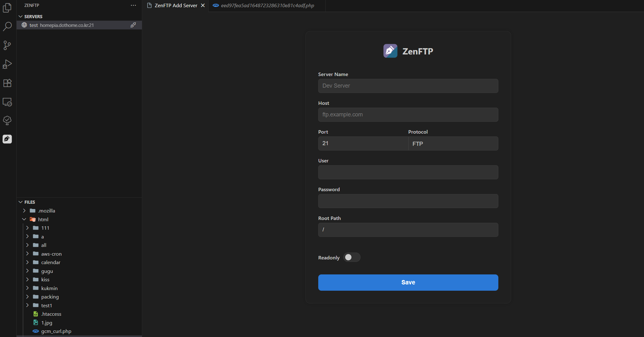Click the ZenFTP logo in form
Image resolution: width=644 pixels, height=337 pixels.
[390, 51]
